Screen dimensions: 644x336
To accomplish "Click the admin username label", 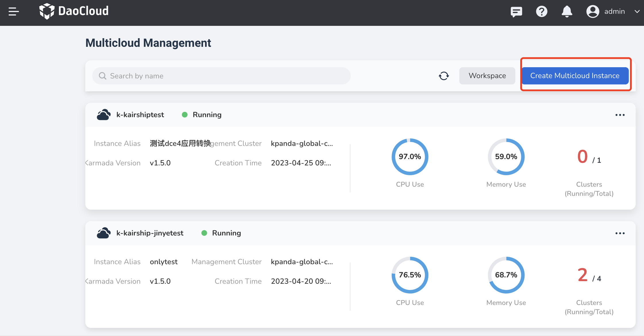I will tap(614, 11).
